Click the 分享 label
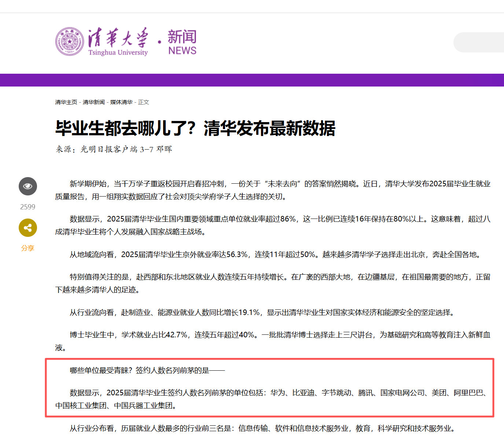Image resolution: width=504 pixels, height=440 pixels. [x=27, y=248]
